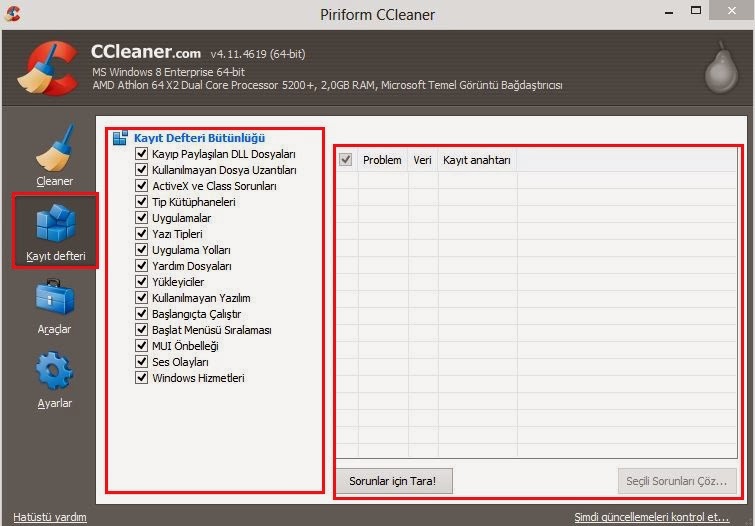Open the Cleaner section broom icon
This screenshot has width=755, height=526.
point(54,147)
